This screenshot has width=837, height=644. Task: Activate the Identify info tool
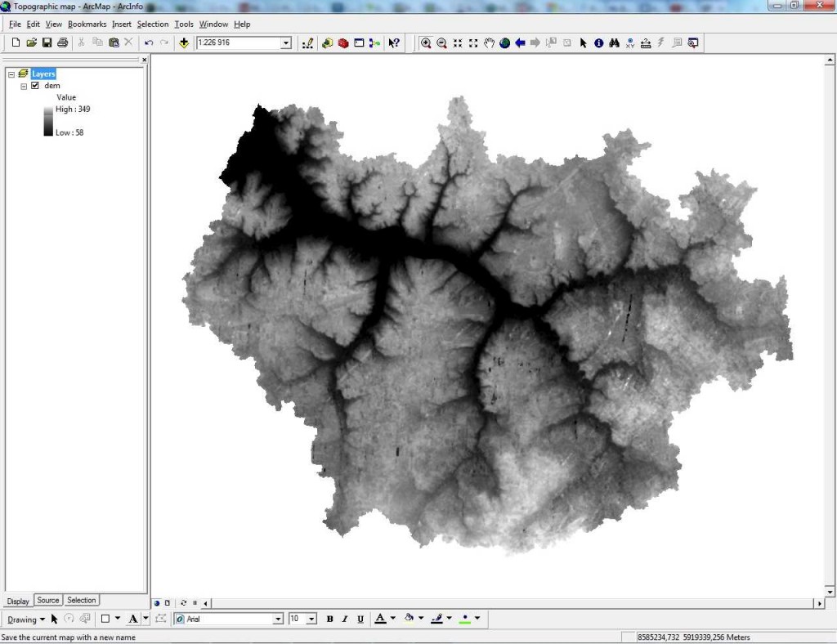[598, 43]
